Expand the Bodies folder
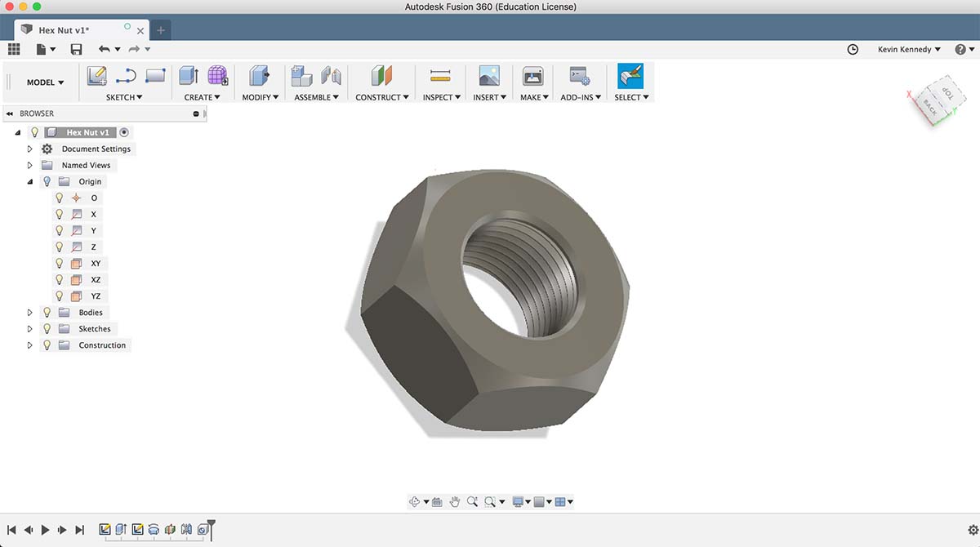980x547 pixels. pos(30,312)
